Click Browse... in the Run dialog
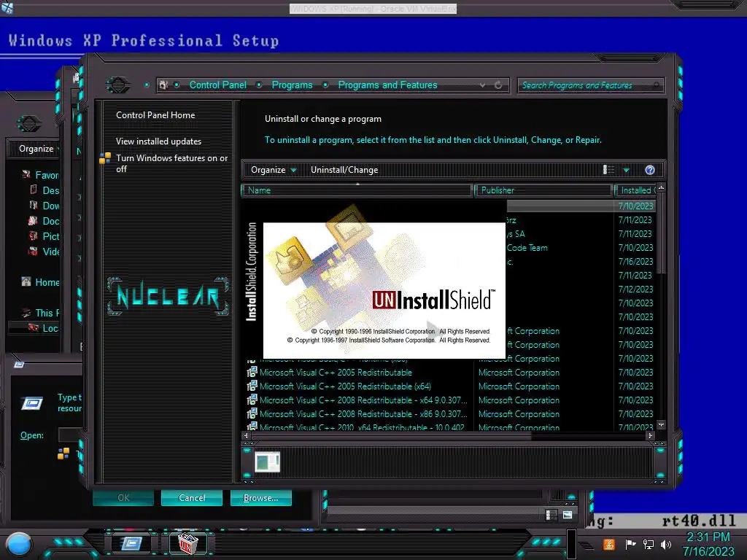This screenshot has width=747, height=560. pyautogui.click(x=260, y=498)
